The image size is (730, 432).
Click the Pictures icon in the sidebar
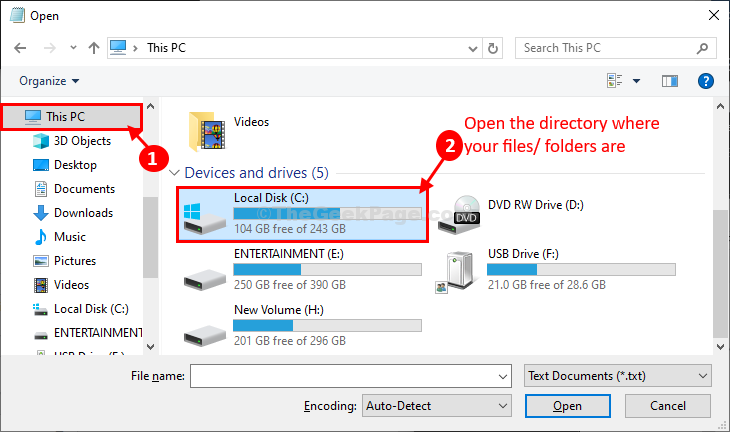point(41,261)
